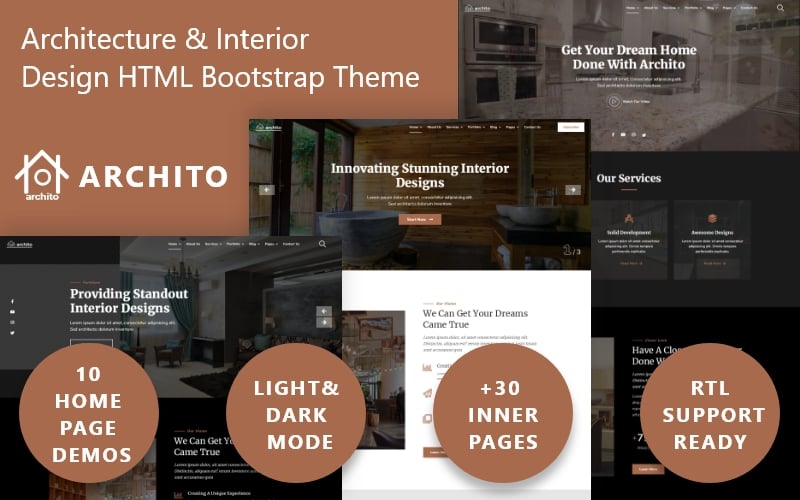Open About Us in 'Innovating Stunning' navigation
The image size is (800, 500).
coord(434,127)
